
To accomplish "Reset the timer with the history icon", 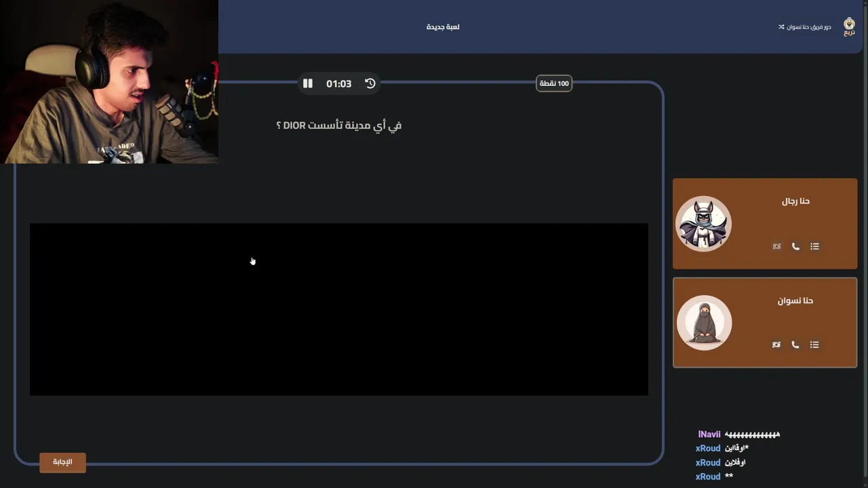I will (370, 83).
